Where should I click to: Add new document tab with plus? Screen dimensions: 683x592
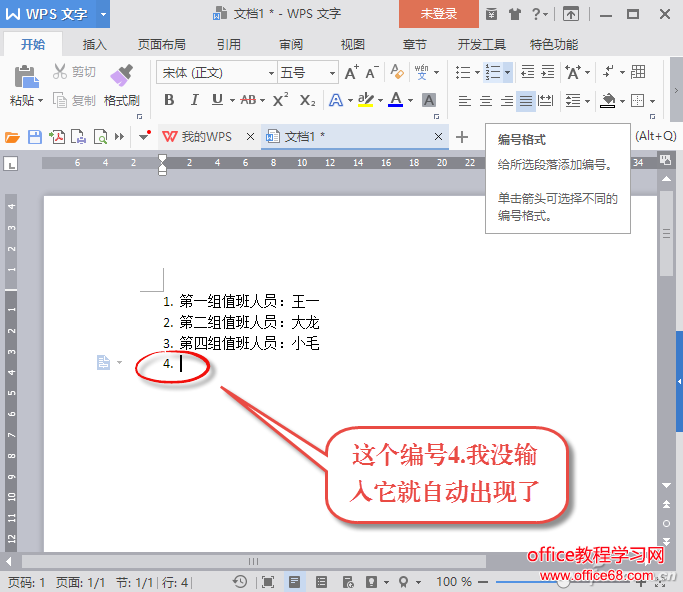(x=462, y=137)
